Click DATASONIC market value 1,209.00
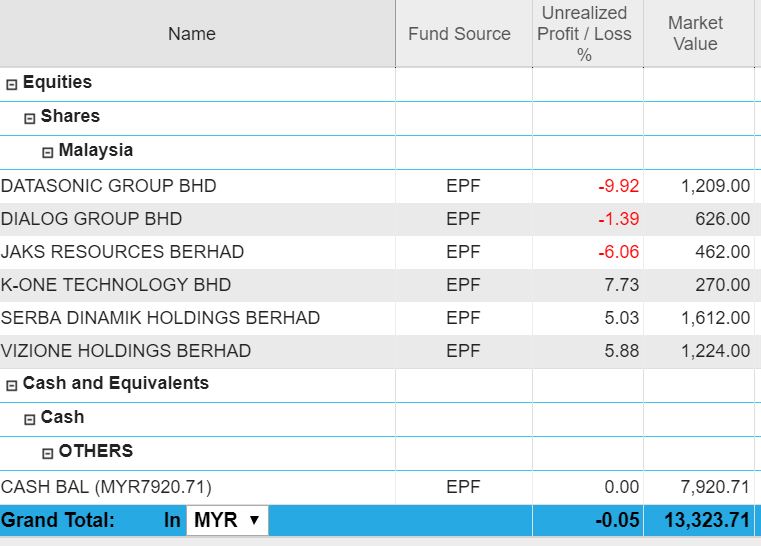Image resolution: width=761 pixels, height=546 pixels. [715, 186]
